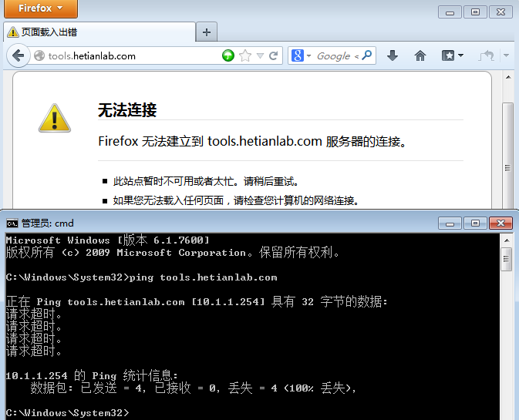Click the globe site identity icon

pos(39,55)
